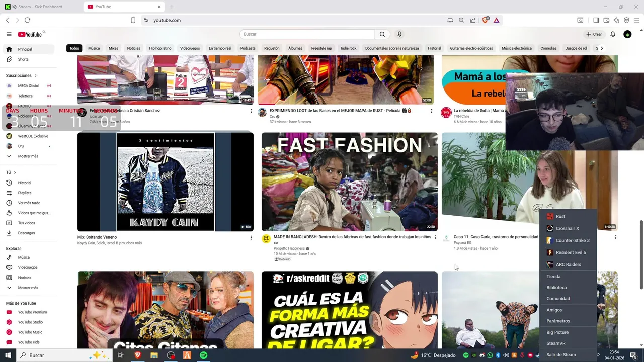Open the Crear dropdown button
Screen dimensions: 644x362
pyautogui.click(x=594, y=34)
